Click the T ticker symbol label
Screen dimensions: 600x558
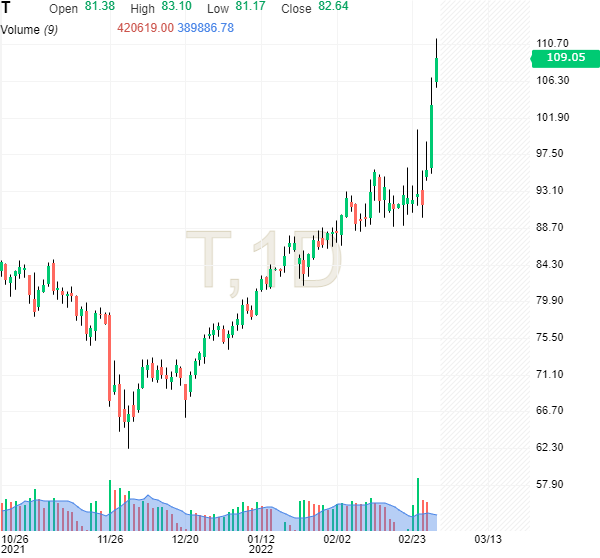pos(5,8)
